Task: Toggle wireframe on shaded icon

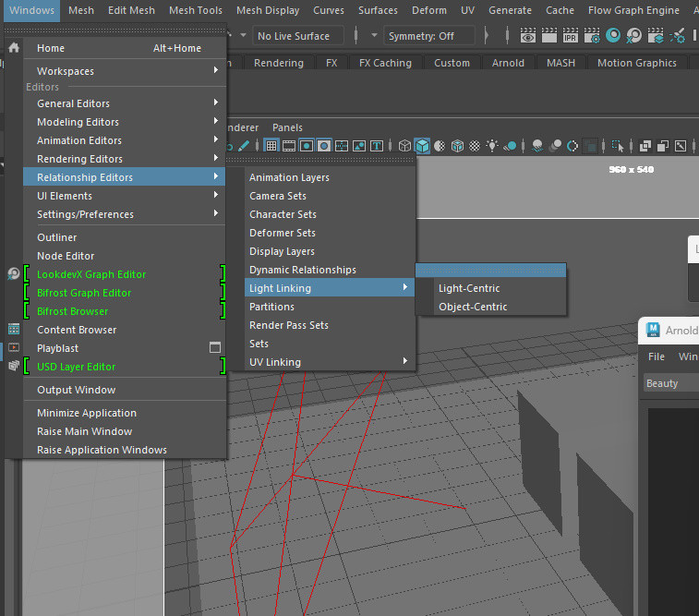Action: pyautogui.click(x=457, y=146)
